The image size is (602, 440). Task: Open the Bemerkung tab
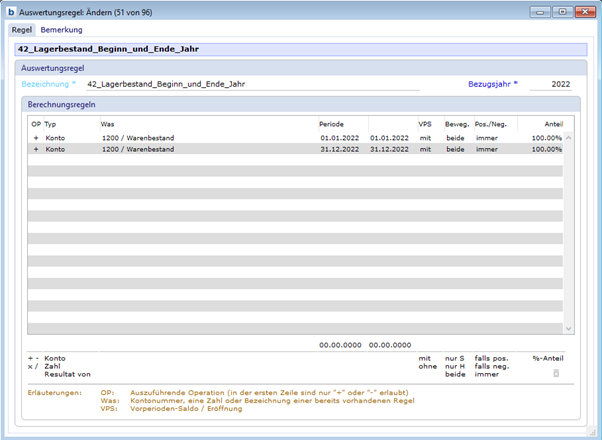point(61,30)
